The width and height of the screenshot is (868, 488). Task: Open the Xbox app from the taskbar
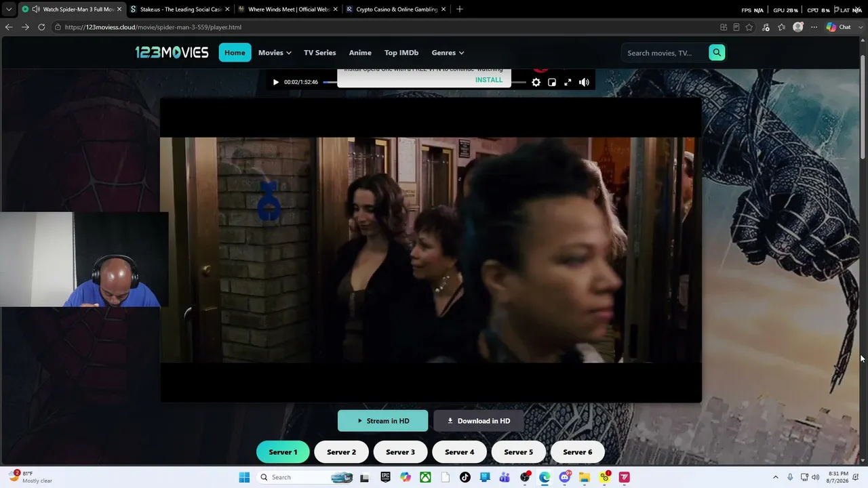(x=425, y=477)
